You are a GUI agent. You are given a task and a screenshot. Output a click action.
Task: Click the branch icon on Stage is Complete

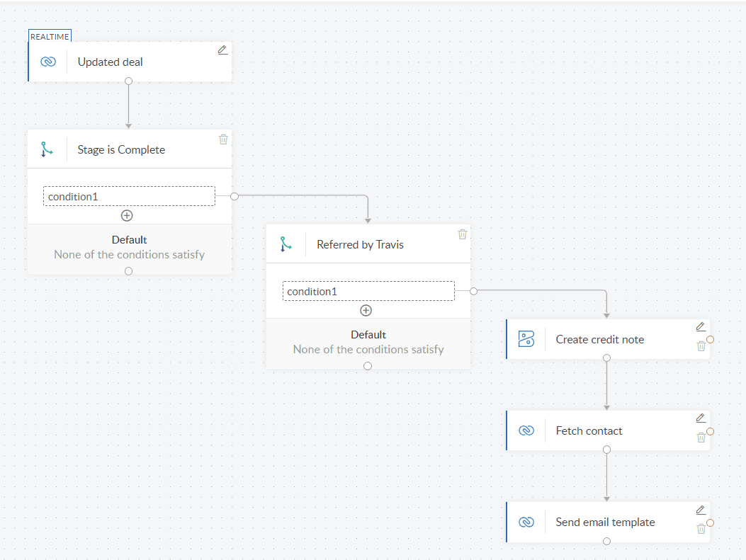(46, 149)
